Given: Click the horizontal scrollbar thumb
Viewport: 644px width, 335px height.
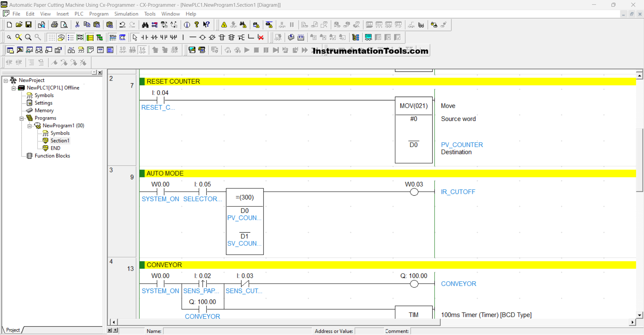Looking at the screenshot, I should tap(279, 322).
